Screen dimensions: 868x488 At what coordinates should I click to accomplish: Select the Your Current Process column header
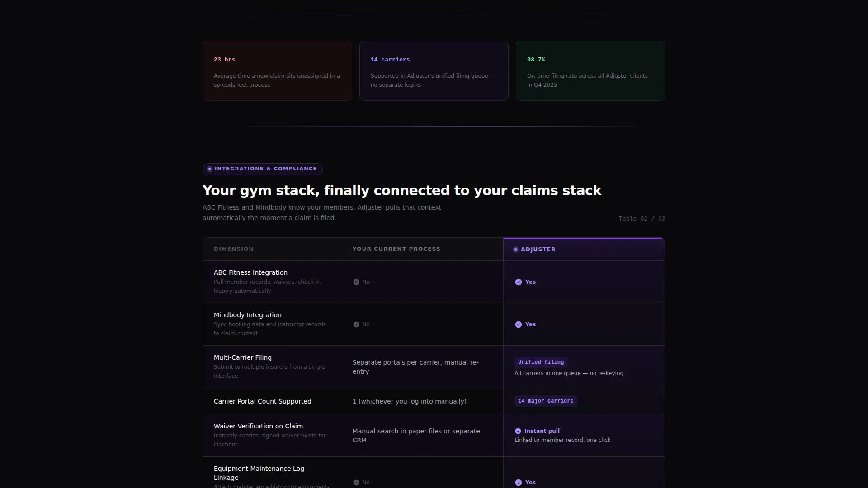[396, 249]
